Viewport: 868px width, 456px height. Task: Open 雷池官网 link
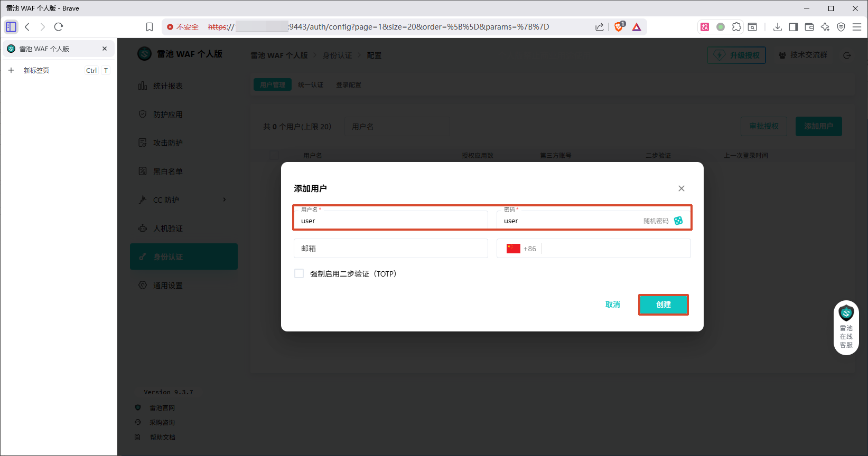162,408
